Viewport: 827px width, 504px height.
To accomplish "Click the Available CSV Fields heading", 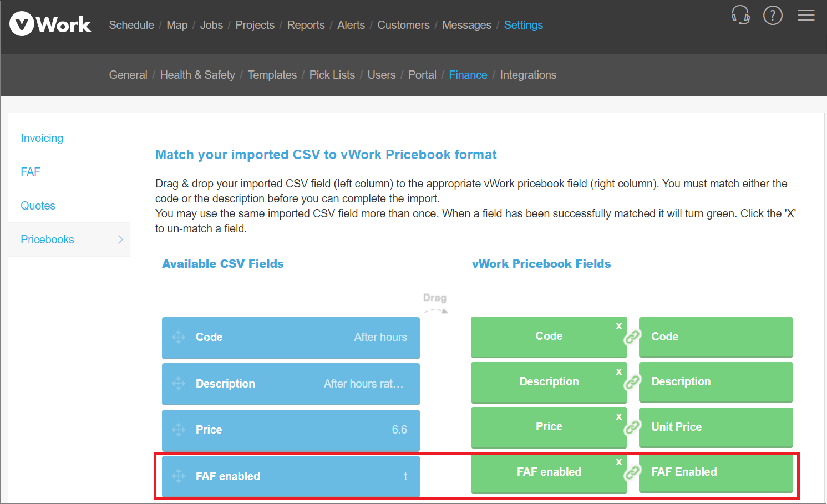I will [222, 264].
